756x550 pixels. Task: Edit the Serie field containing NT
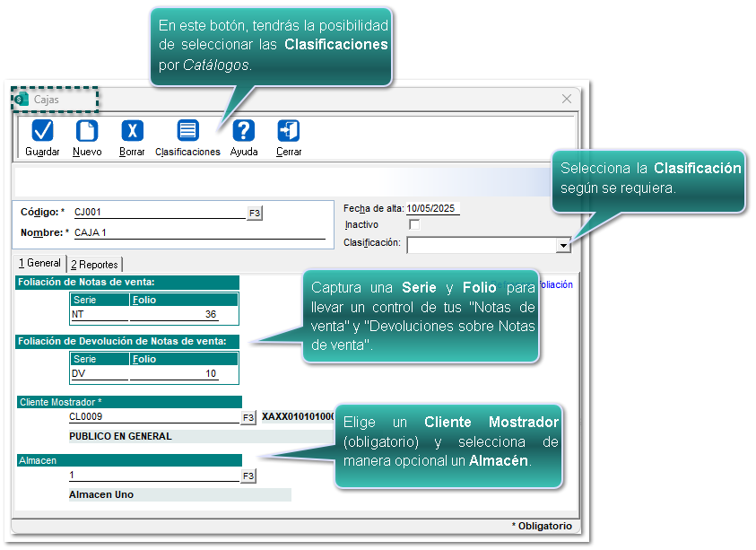click(99, 315)
